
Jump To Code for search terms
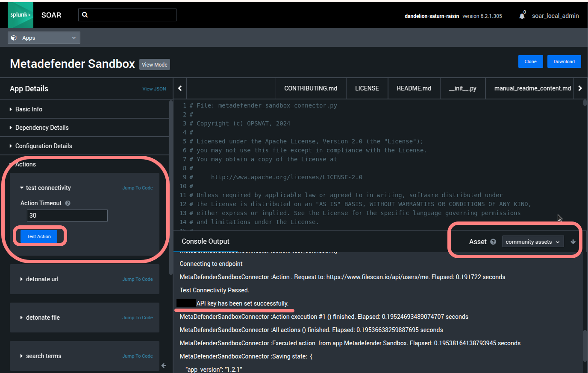[x=138, y=356]
